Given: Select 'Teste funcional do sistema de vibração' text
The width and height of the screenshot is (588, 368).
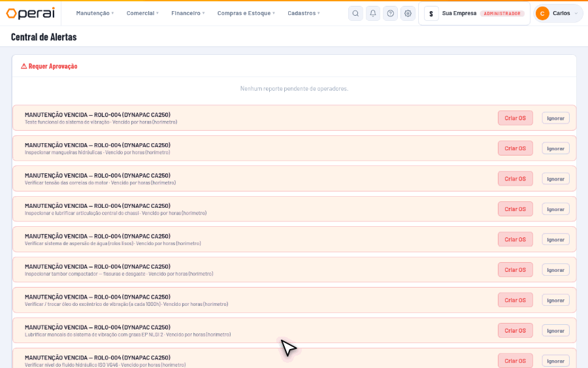Looking at the screenshot, I should pyautogui.click(x=67, y=122).
